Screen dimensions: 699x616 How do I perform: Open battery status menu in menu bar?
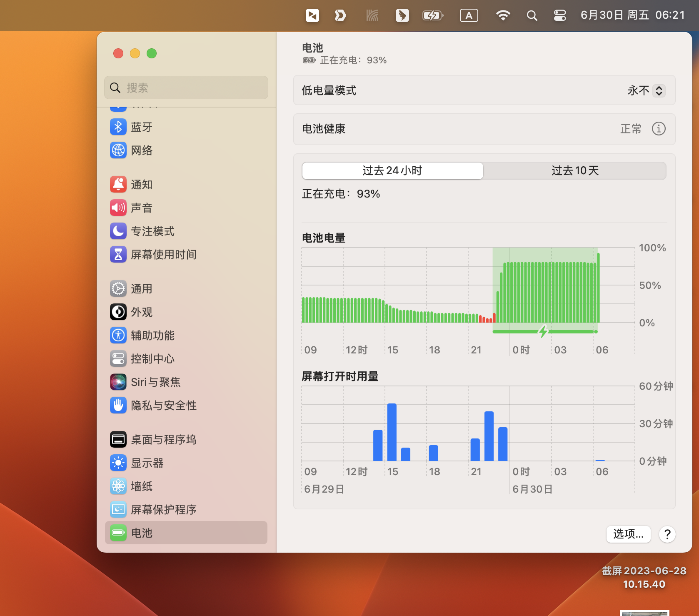pyautogui.click(x=433, y=15)
